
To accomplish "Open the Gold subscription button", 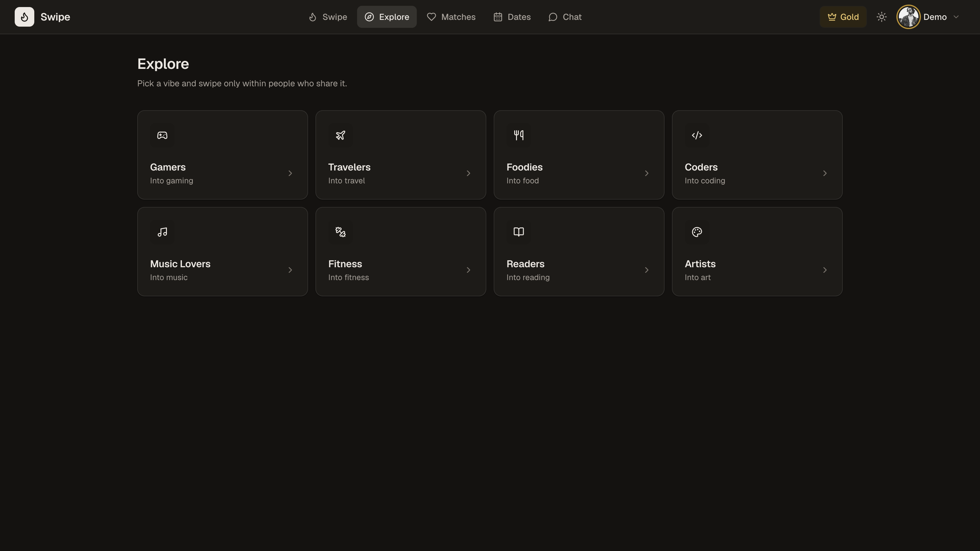I will pyautogui.click(x=843, y=17).
